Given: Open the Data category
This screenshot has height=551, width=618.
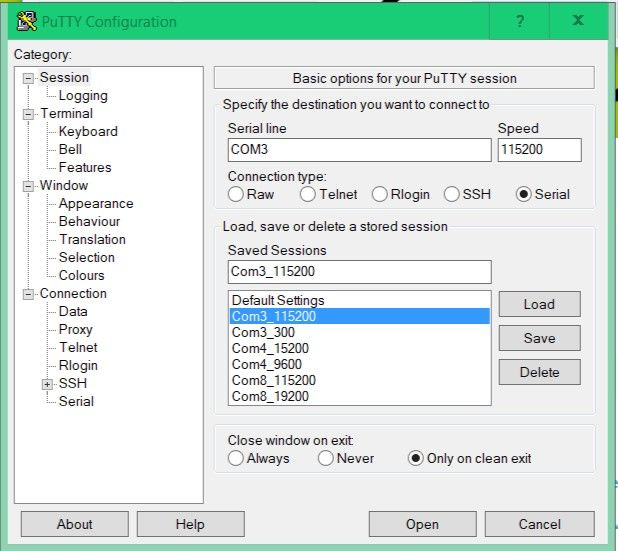Looking at the screenshot, I should tap(73, 312).
